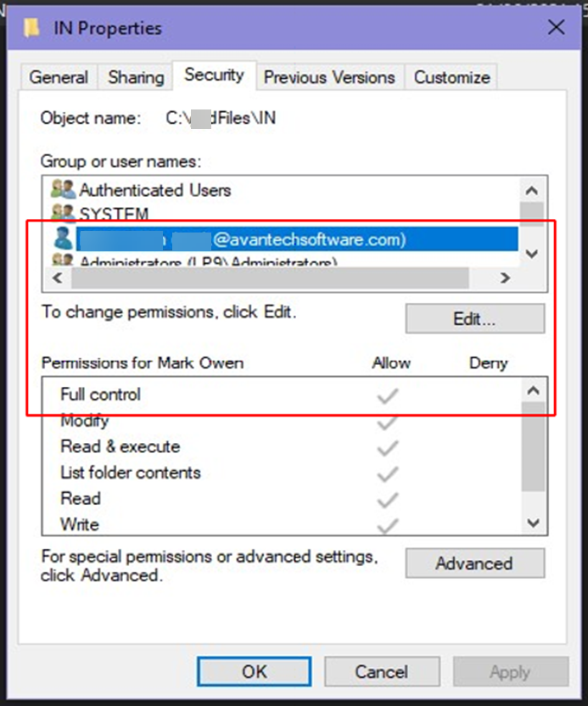Viewport: 588px width, 706px height.
Task: Open the Sharing tab
Action: point(136,77)
